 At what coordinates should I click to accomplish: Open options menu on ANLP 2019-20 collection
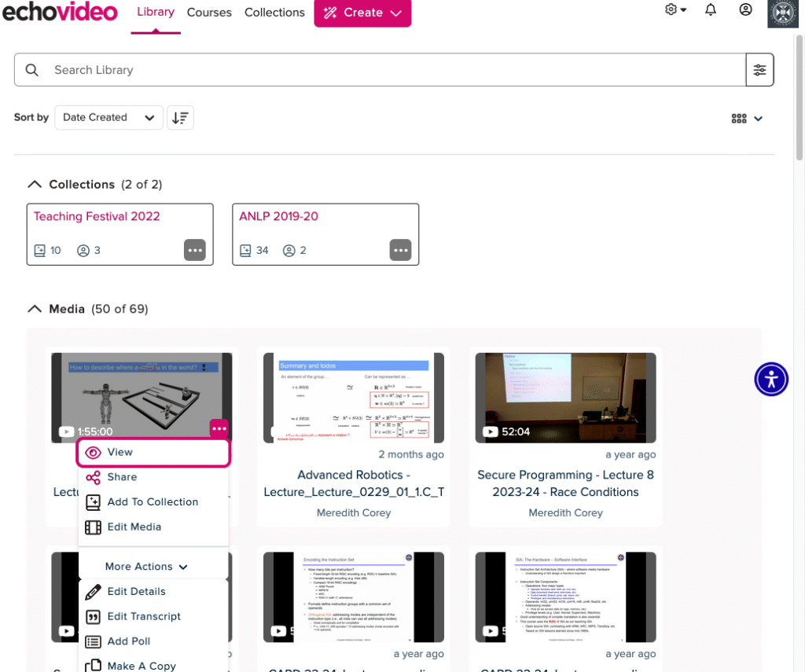click(x=401, y=250)
